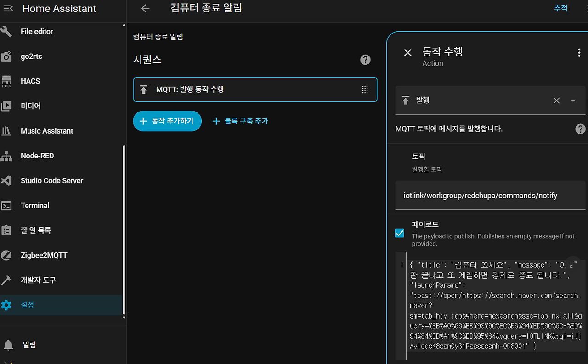Click the 토픽 topic input field
Viewport: 588px width, 364px height.
[x=490, y=196]
